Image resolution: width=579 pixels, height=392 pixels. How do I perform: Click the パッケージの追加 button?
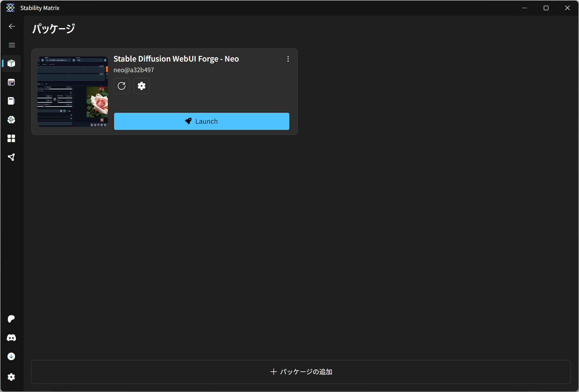[x=301, y=372]
